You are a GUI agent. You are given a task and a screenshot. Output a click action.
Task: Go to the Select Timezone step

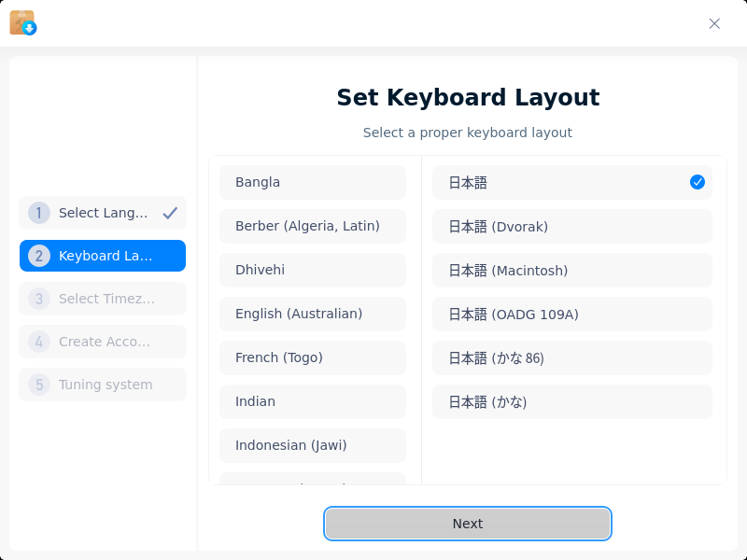click(103, 299)
